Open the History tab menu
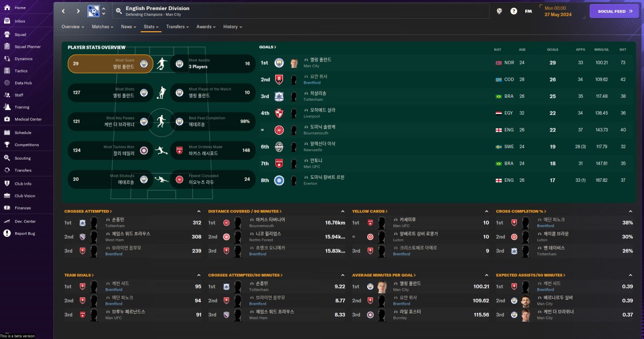Image resolution: width=644 pixels, height=339 pixels. coord(232,27)
